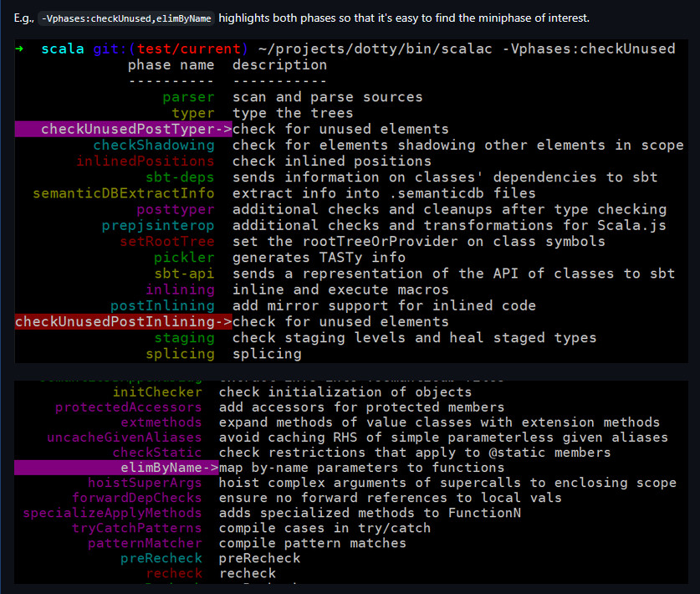This screenshot has height=594, width=700.
Task: Click the "tryCatchPatterns" phase name
Action: tap(136, 529)
